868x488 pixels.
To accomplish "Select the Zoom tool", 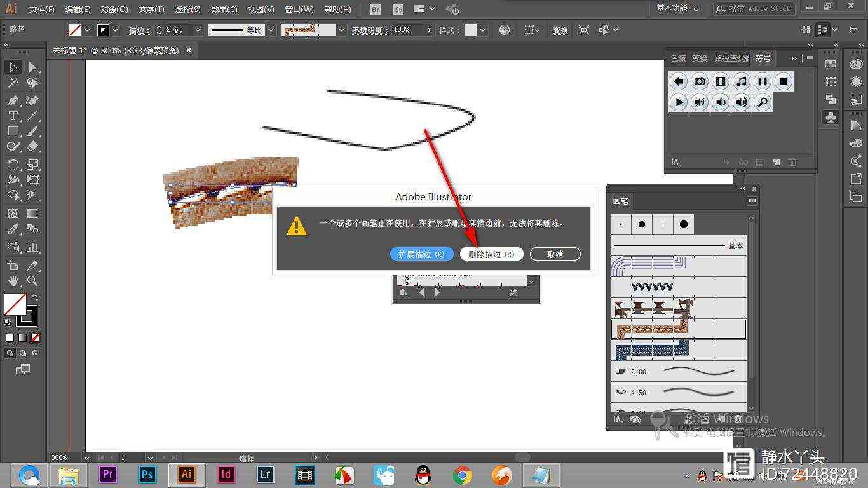I will pos(32,281).
